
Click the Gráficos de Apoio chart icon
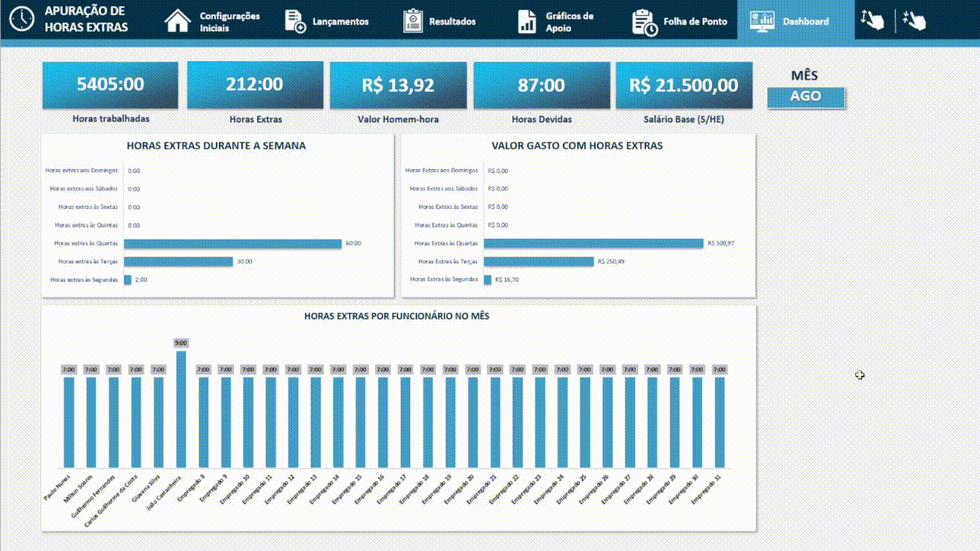coord(527,21)
